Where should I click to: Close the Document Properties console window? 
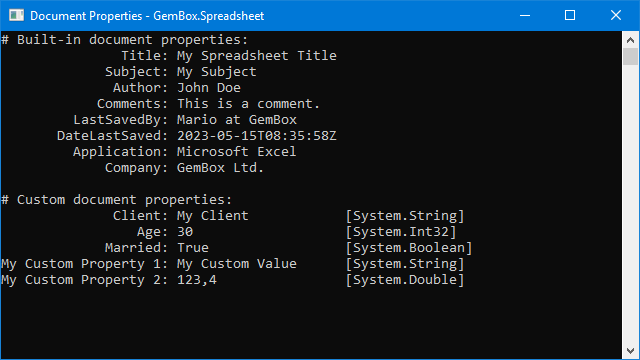pos(616,16)
